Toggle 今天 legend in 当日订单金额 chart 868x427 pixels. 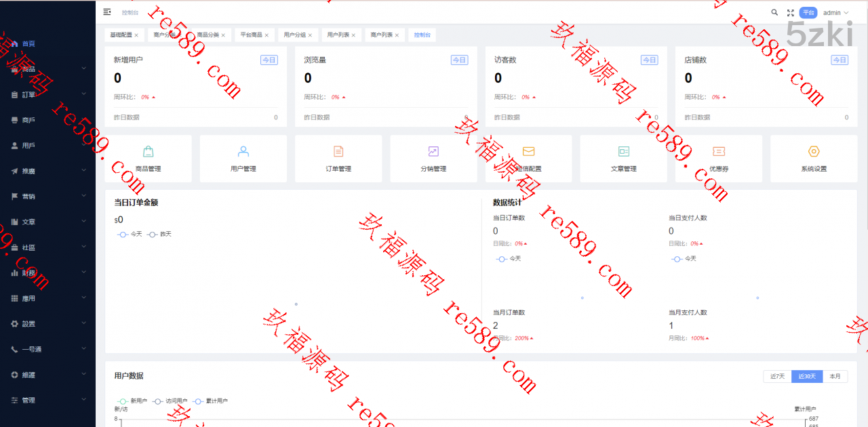pyautogui.click(x=130, y=234)
